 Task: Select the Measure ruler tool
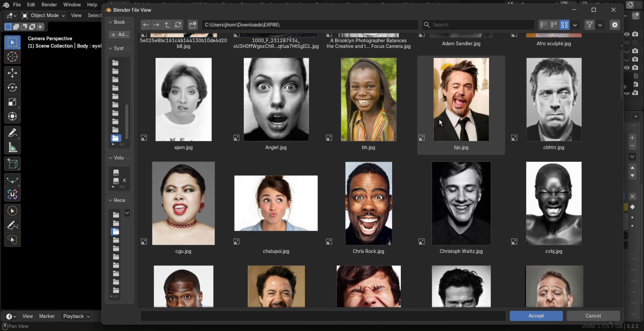point(12,148)
